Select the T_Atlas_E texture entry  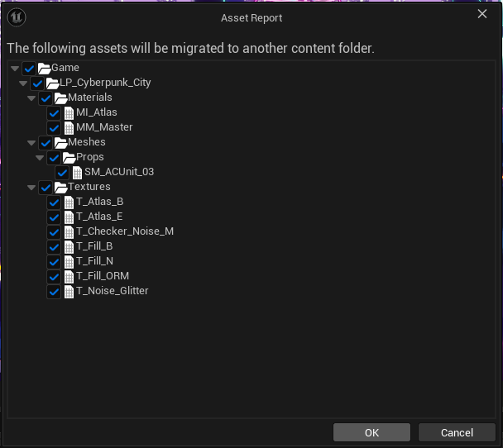coord(99,217)
